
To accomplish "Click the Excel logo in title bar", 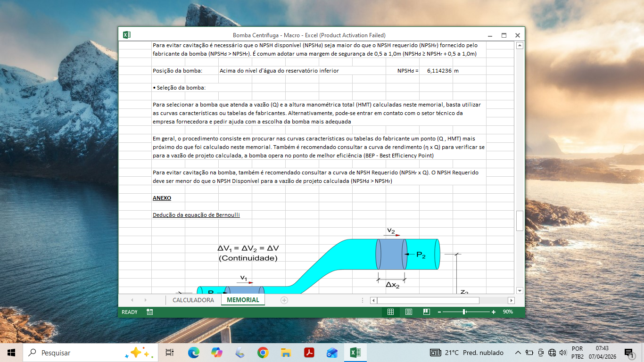I will coord(126,35).
